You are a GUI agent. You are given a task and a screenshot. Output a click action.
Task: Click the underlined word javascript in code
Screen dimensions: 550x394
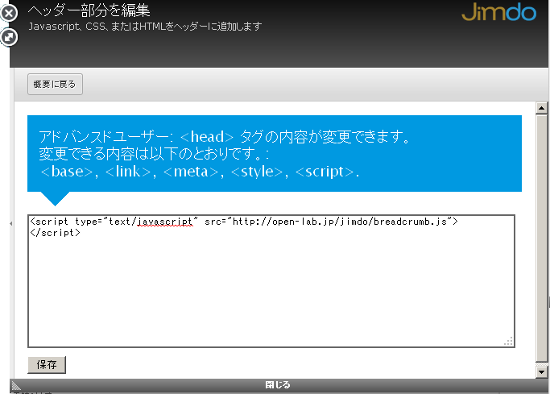point(165,222)
